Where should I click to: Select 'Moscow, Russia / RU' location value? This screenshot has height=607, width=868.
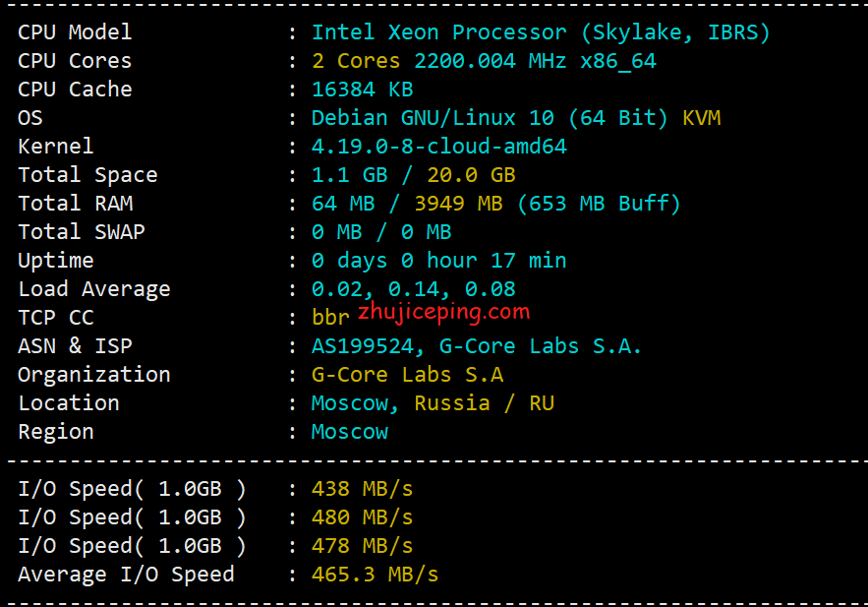[x=433, y=403]
